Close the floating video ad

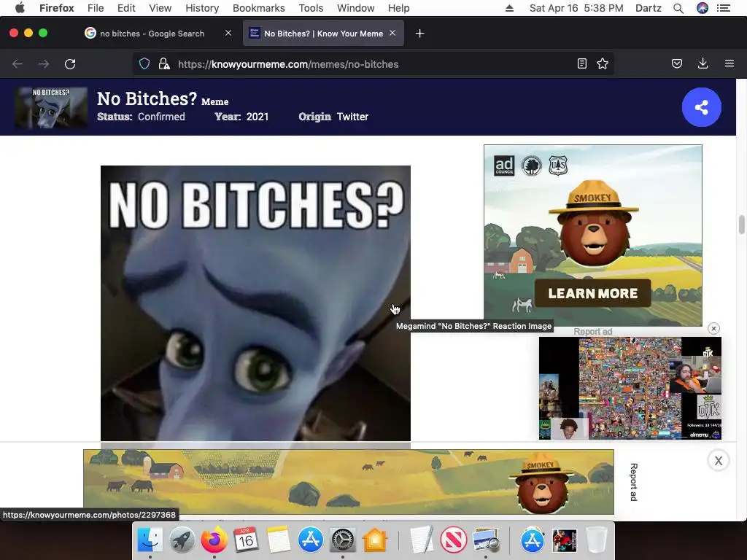tap(713, 329)
